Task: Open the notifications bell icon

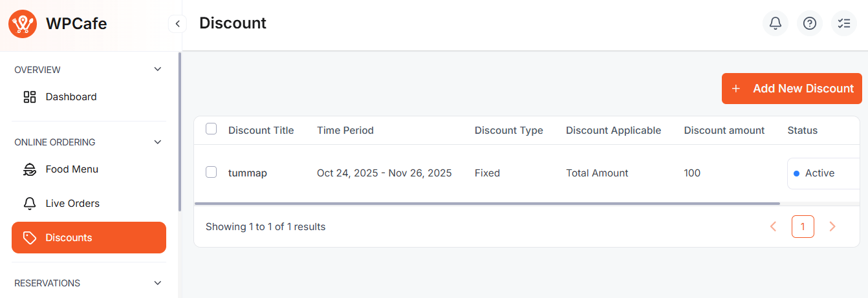Action: [775, 23]
